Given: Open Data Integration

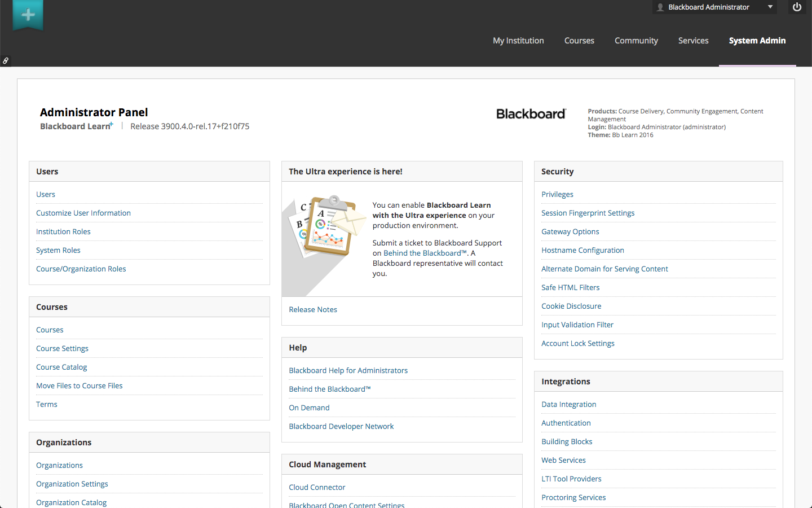Looking at the screenshot, I should [x=568, y=404].
